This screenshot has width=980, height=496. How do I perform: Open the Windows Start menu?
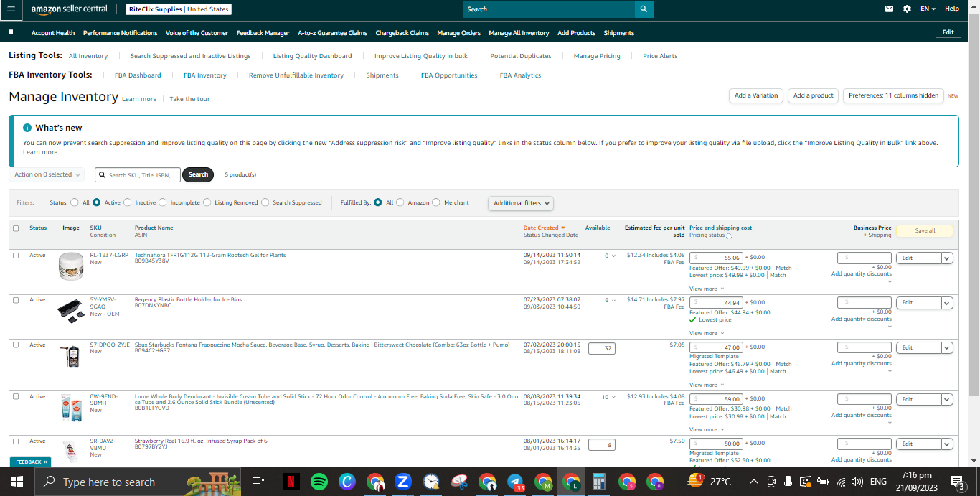pos(17,482)
